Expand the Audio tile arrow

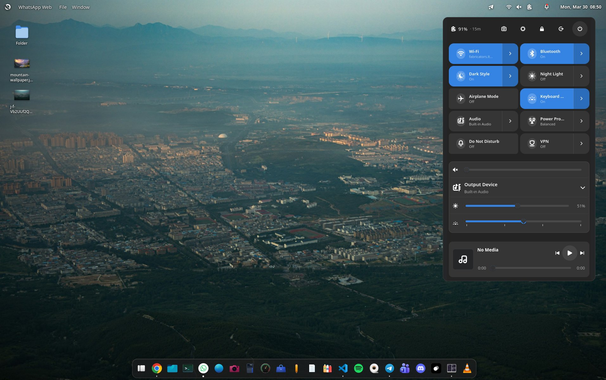click(510, 121)
